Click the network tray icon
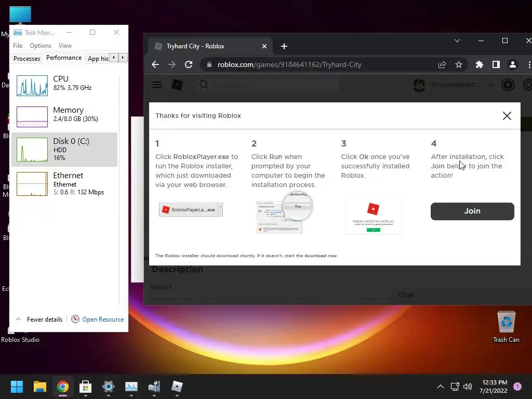532x399 pixels. [455, 387]
